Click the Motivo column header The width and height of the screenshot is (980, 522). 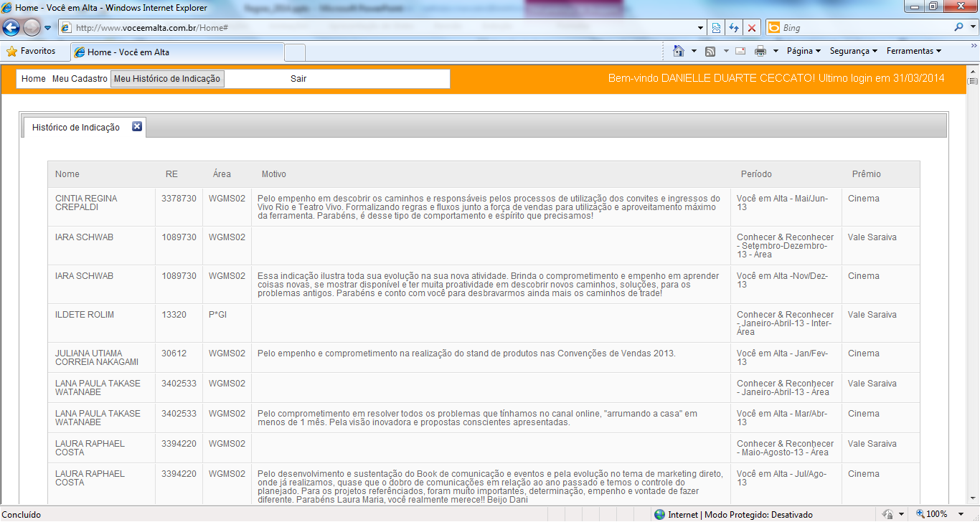pos(274,174)
